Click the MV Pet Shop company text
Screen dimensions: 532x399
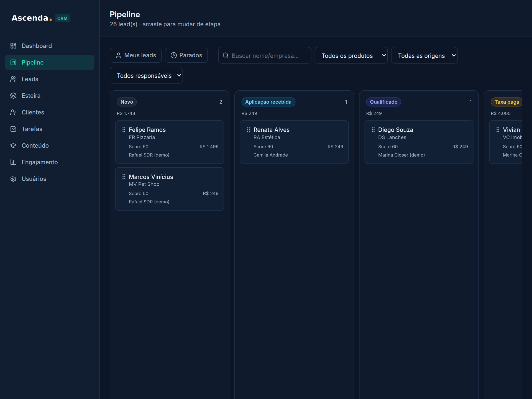pos(144,184)
